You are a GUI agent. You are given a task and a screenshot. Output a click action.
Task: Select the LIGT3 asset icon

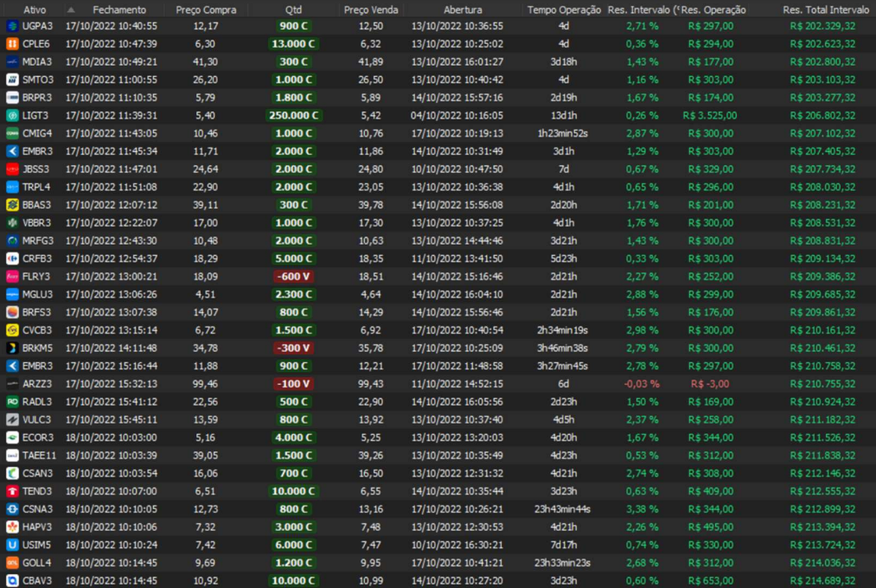coord(12,115)
